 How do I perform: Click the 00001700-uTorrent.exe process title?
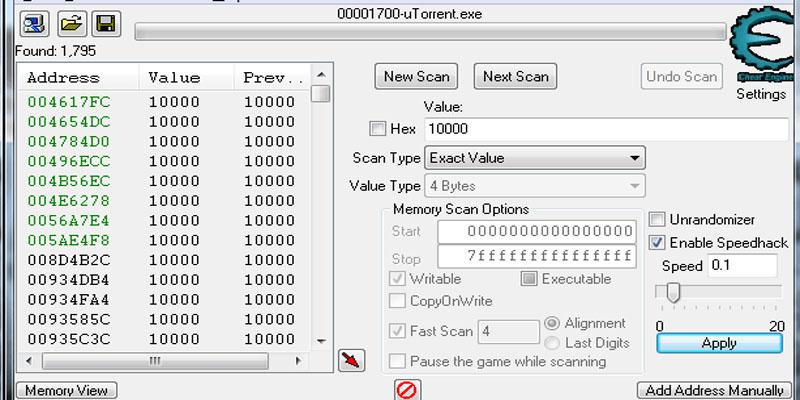(409, 14)
